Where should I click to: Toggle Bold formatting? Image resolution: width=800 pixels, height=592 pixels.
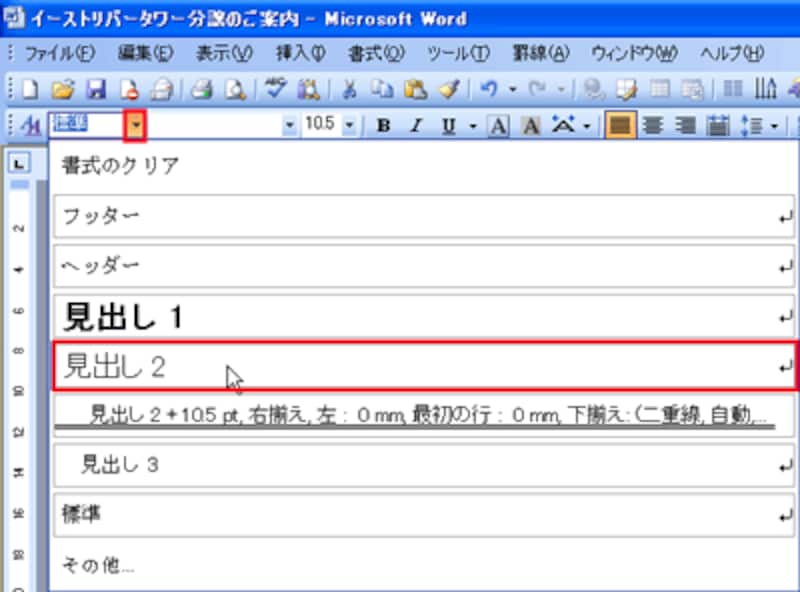tap(382, 126)
